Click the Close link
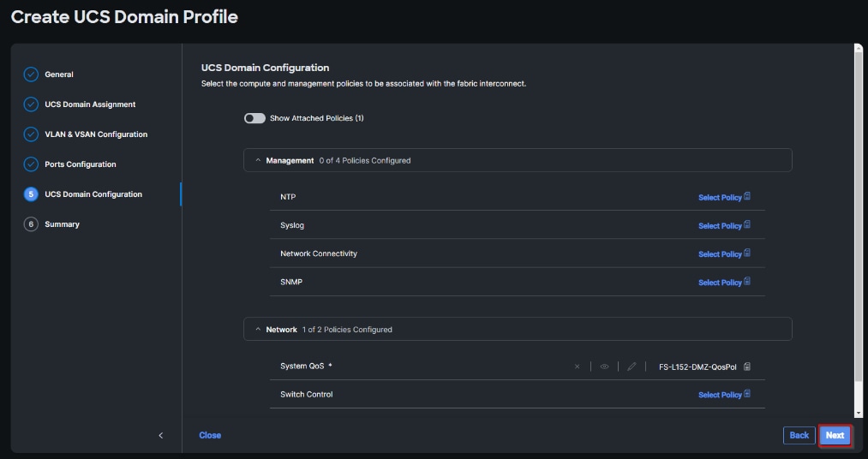Viewport: 868px width, 459px height. click(210, 435)
